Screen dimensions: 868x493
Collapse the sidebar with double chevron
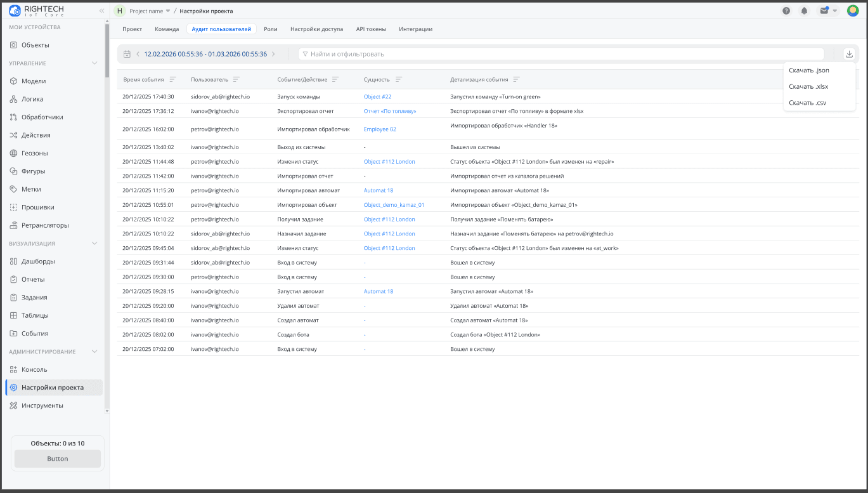pos(101,11)
